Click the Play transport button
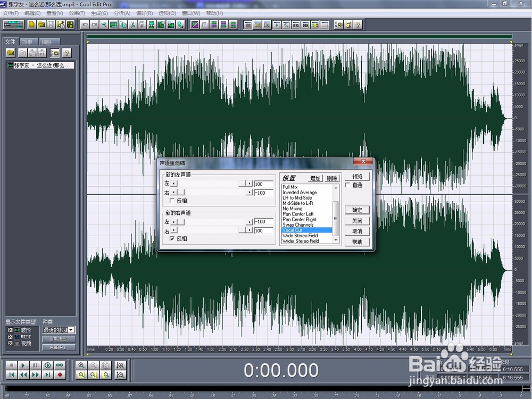Viewport: 532px width, 399px height. tap(23, 365)
